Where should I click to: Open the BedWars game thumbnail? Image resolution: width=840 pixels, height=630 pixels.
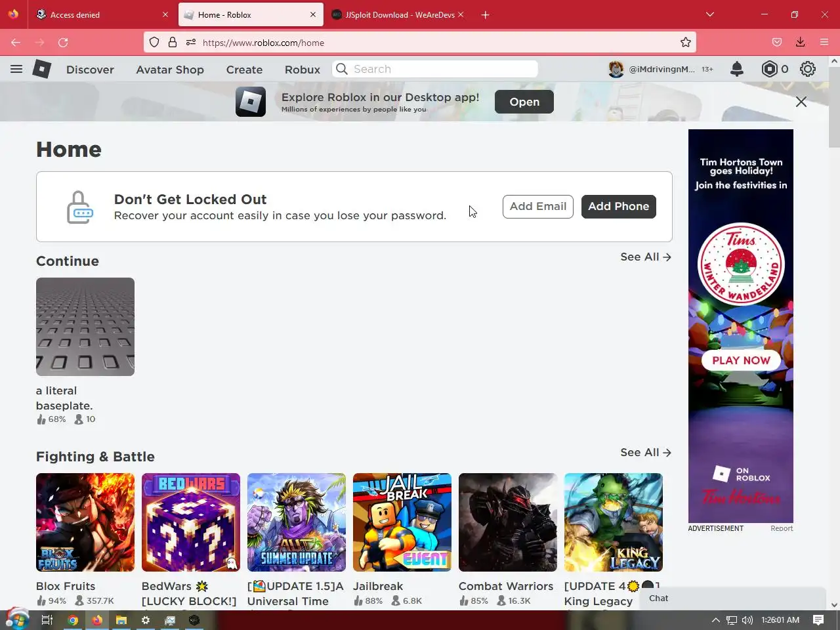coord(191,522)
